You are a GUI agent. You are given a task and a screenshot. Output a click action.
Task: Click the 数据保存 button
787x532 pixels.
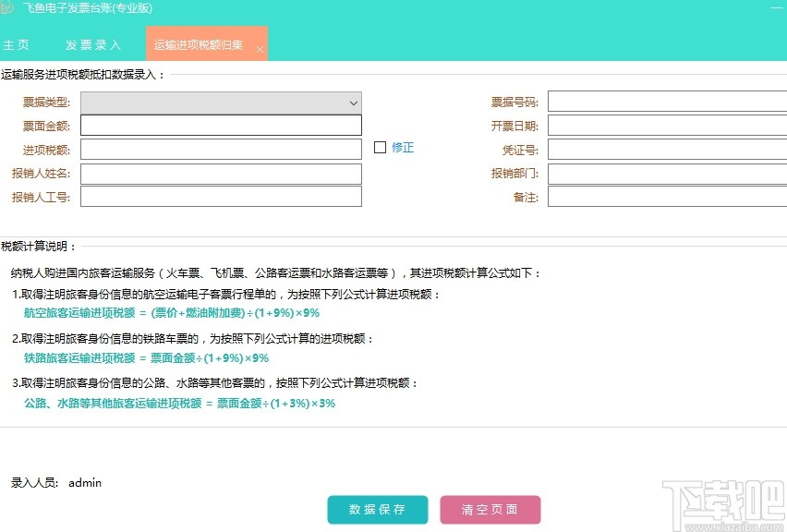(x=378, y=509)
